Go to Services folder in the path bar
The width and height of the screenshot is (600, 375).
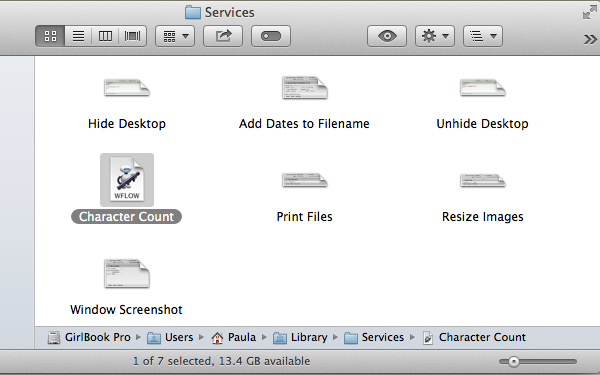[374, 337]
